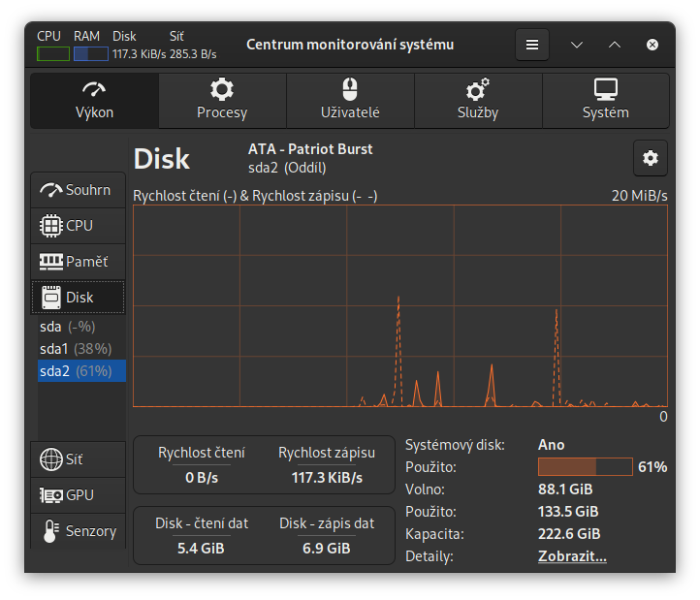Open the Služby tab

pos(478,101)
